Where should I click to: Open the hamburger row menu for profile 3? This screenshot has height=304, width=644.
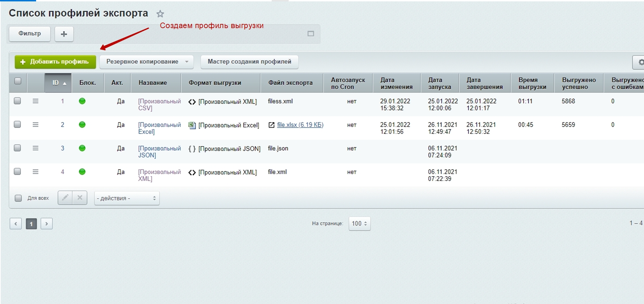[x=35, y=148]
